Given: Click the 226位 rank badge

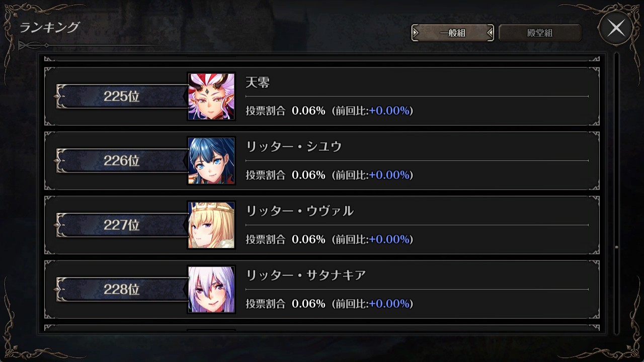Looking at the screenshot, I should [122, 161].
